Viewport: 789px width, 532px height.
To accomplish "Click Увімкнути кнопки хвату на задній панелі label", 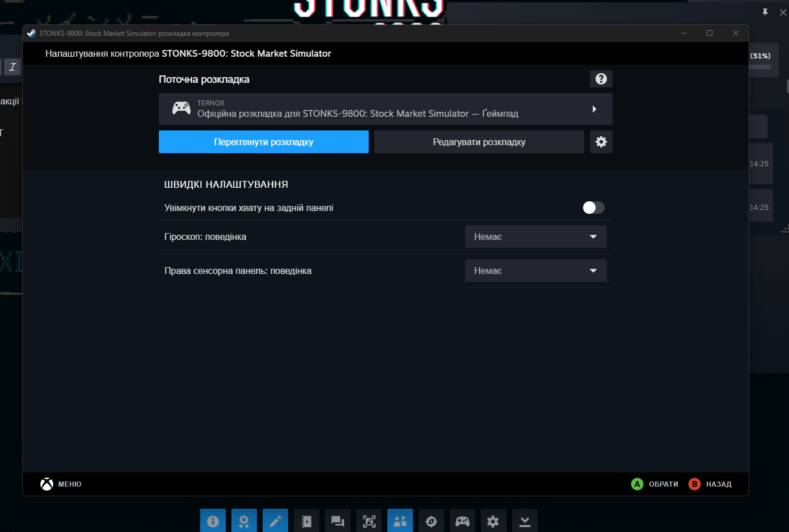I will (248, 208).
